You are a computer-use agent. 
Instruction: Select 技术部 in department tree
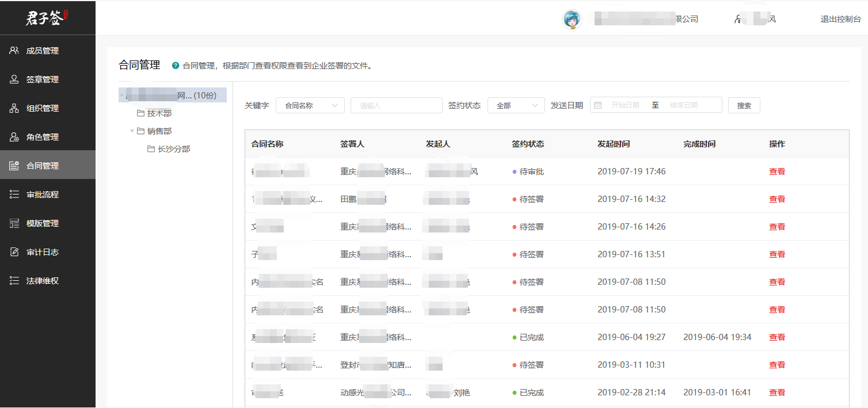pos(159,113)
